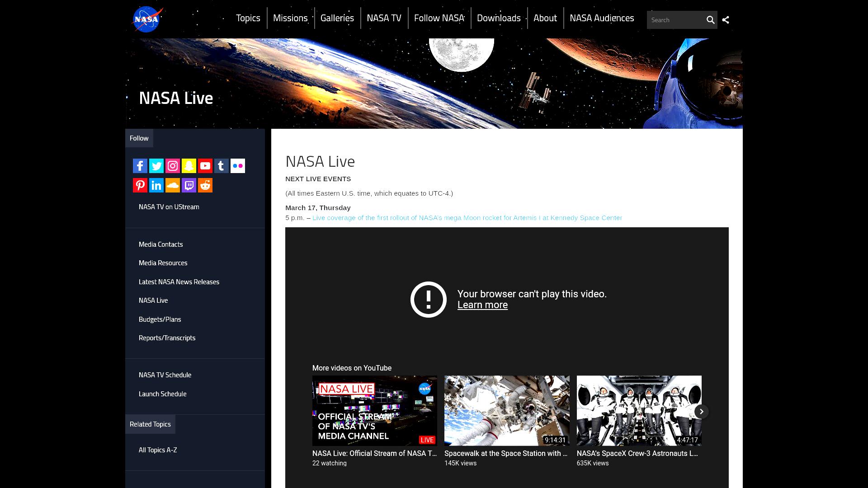
Task: Open NASA's YouTube icon
Action: 205,166
